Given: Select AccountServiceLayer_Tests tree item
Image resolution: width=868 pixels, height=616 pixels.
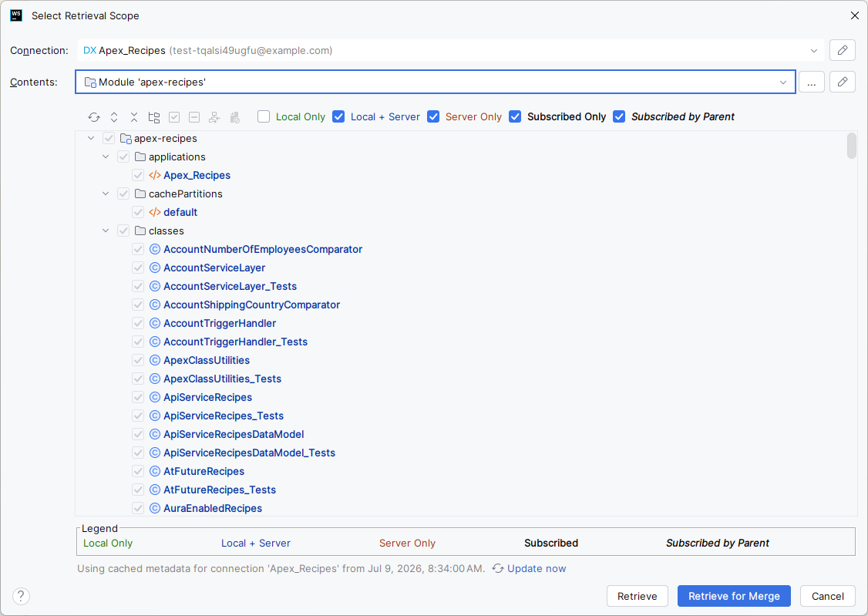Looking at the screenshot, I should point(230,286).
